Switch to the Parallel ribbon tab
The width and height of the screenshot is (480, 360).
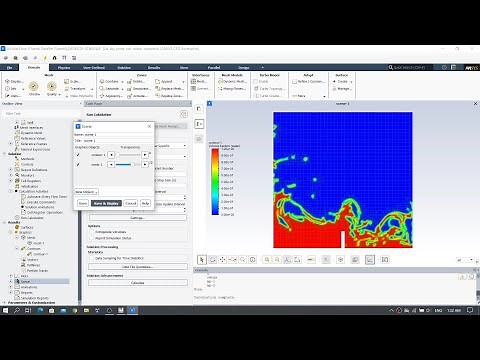[214, 67]
